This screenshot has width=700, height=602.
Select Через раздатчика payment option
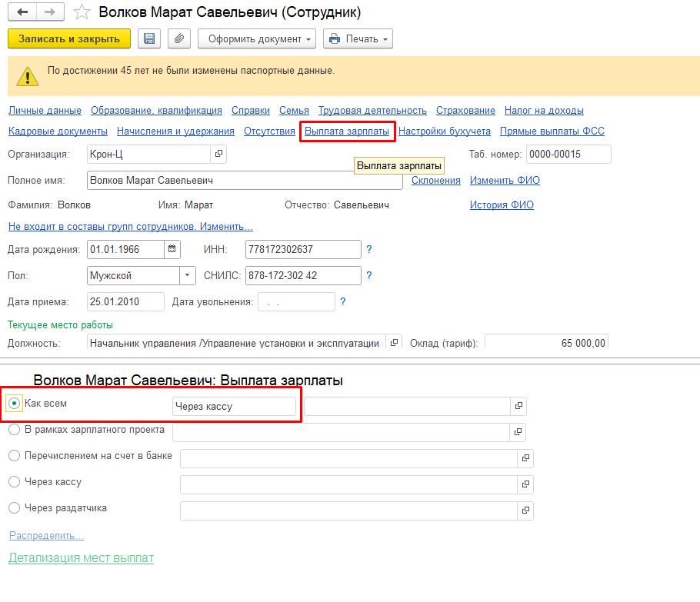point(15,508)
